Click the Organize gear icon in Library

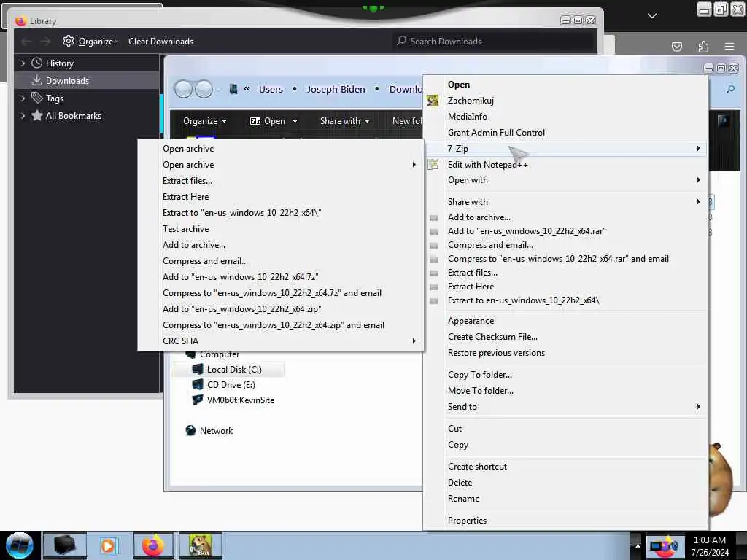tap(69, 41)
